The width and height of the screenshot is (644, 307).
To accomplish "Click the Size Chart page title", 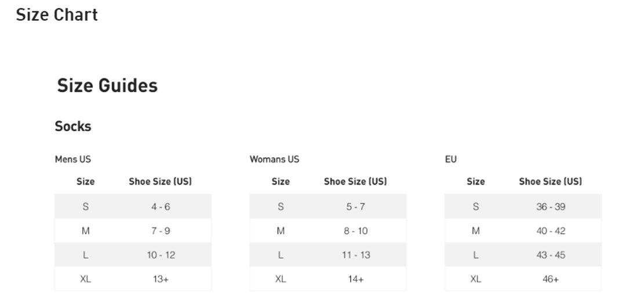I will 57,15.
